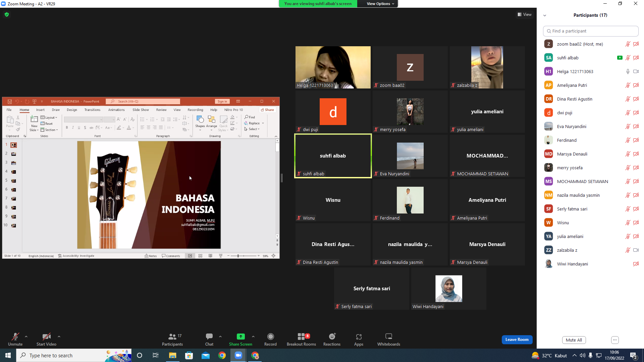Screen dimensions: 644x362
Task: Toggle microphone for Helga 1221713063 in list
Action: tap(628, 71)
